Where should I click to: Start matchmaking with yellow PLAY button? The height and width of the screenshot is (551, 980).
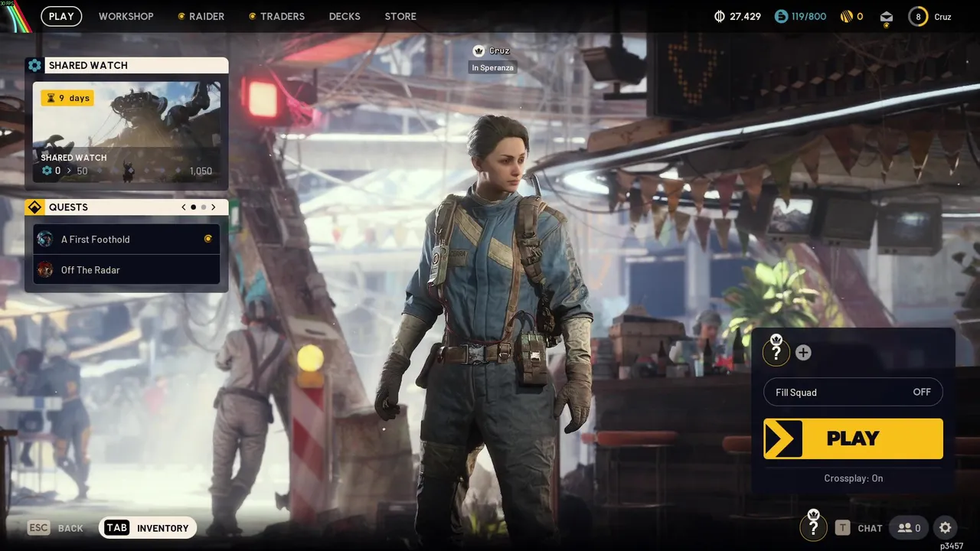point(853,439)
